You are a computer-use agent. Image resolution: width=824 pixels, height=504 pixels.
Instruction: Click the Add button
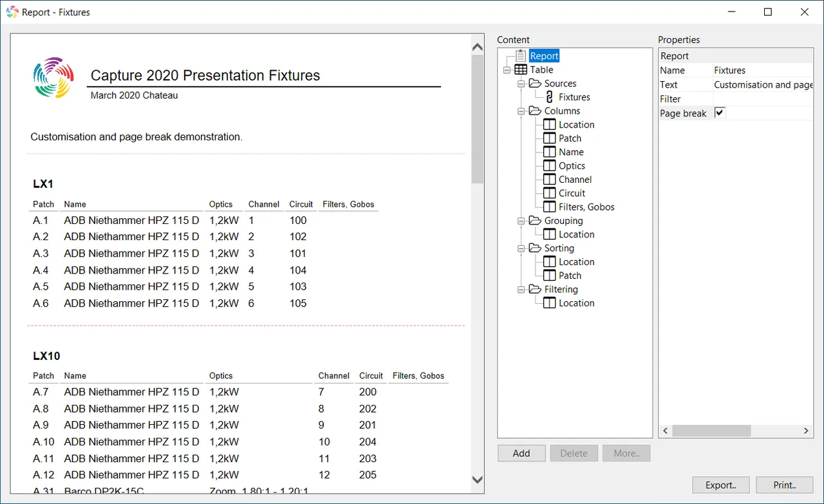pyautogui.click(x=521, y=453)
